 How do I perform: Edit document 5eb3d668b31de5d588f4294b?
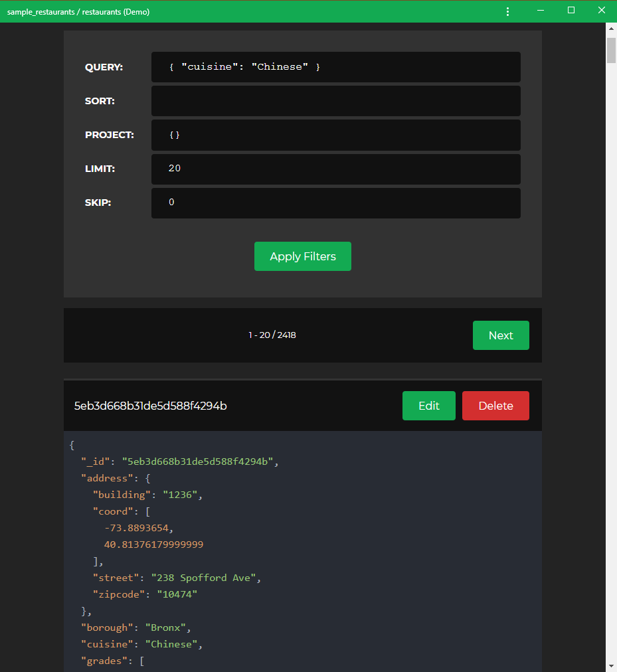[428, 406]
